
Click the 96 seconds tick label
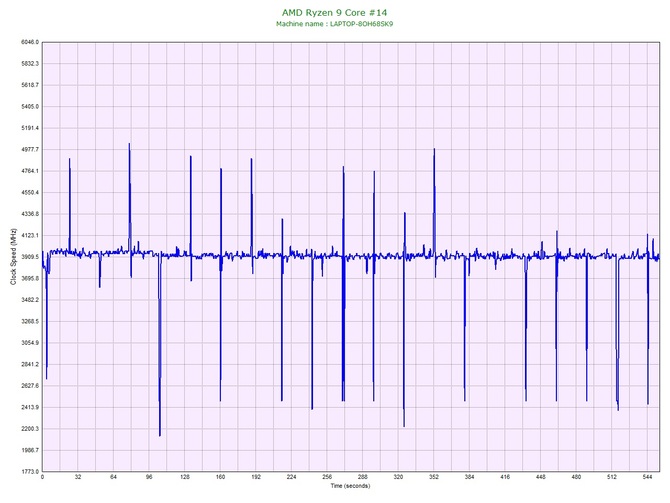click(x=149, y=477)
